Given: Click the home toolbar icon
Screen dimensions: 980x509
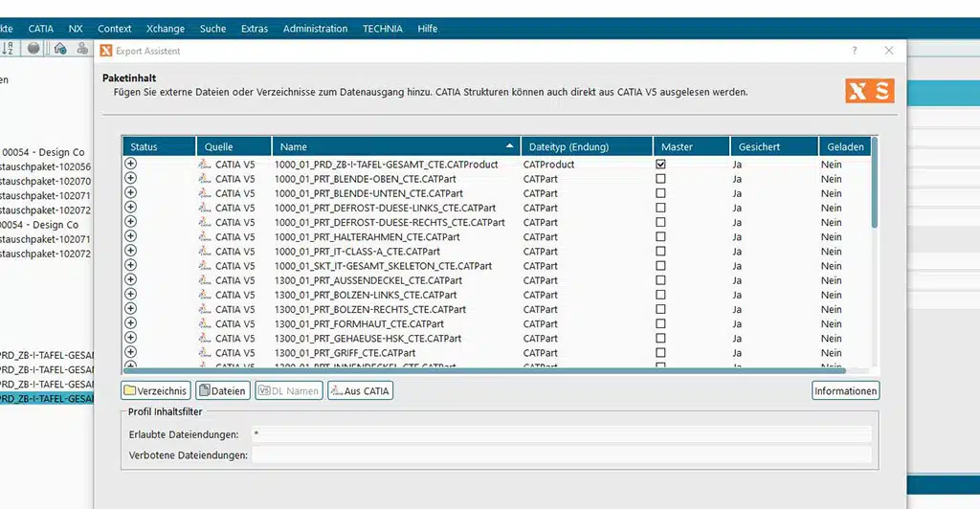Looking at the screenshot, I should (x=60, y=48).
